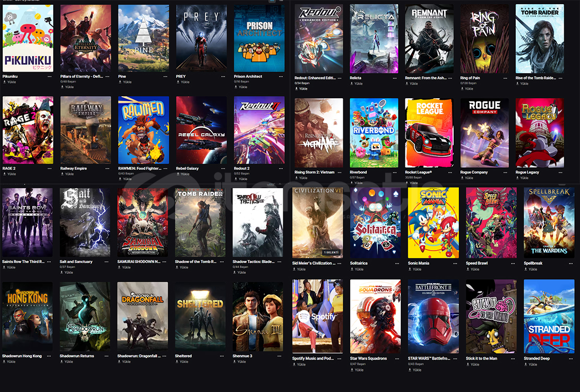This screenshot has height=392, width=580.
Task: Click the Yükle button under PREY
Action: 183,82
